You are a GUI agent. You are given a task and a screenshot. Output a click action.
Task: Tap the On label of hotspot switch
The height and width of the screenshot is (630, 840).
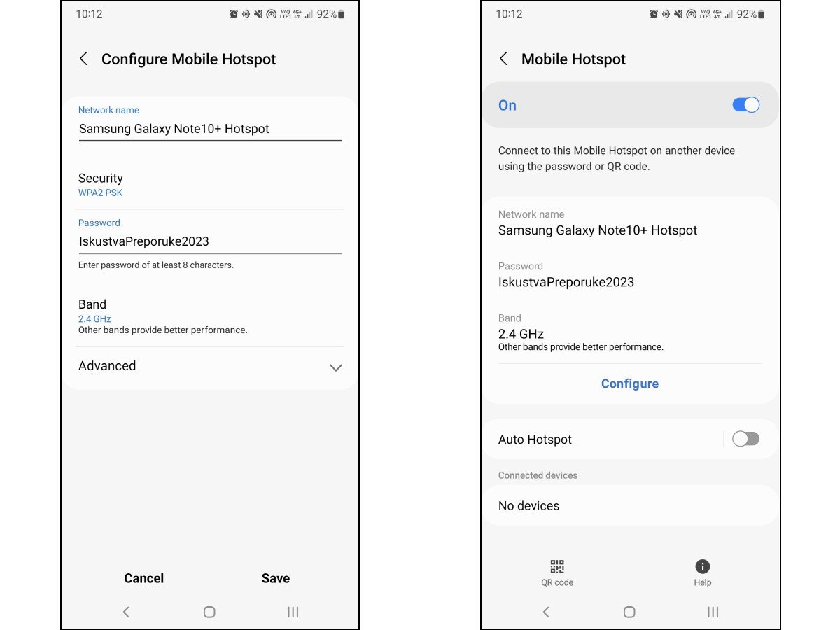[507, 105]
